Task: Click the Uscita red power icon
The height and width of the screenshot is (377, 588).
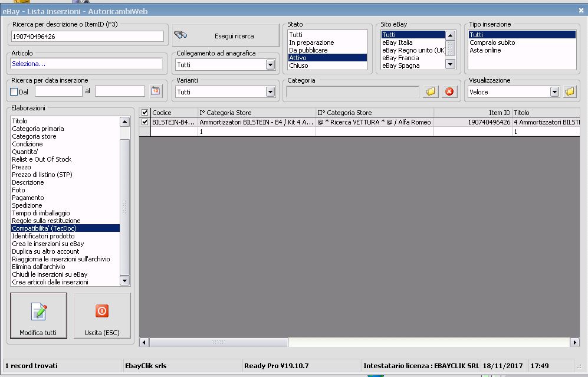Action: [102, 311]
